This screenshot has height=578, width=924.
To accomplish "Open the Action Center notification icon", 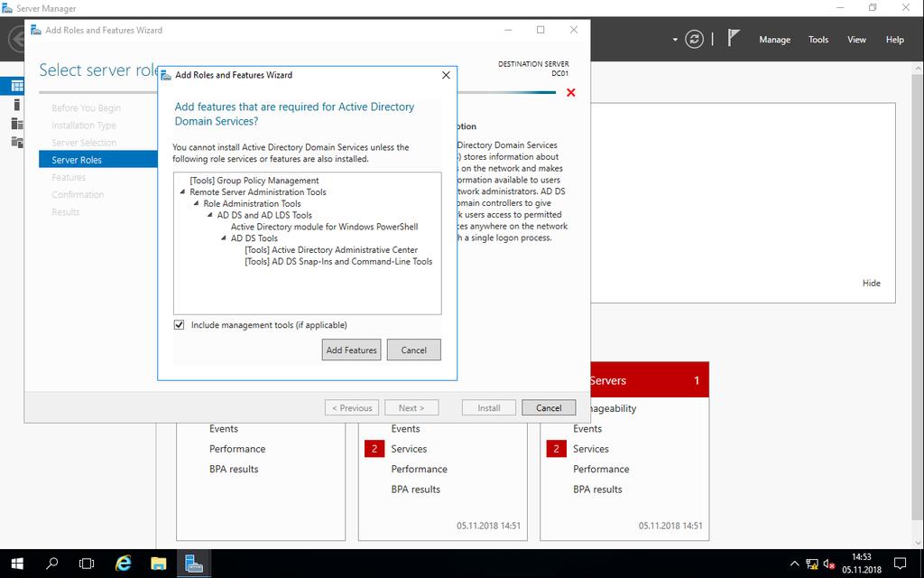I will click(900, 564).
